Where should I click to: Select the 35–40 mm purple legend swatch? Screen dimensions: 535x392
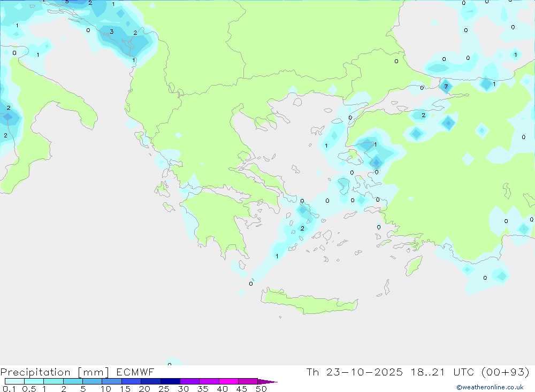(209, 381)
